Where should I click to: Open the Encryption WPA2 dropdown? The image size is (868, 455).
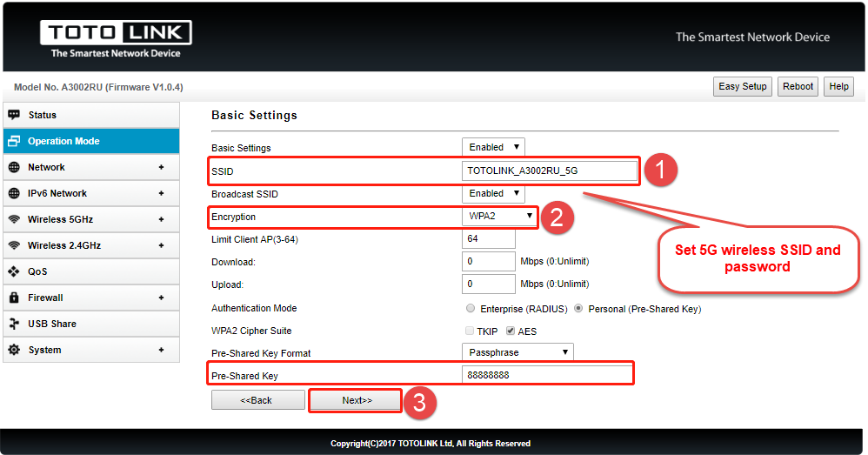point(499,216)
